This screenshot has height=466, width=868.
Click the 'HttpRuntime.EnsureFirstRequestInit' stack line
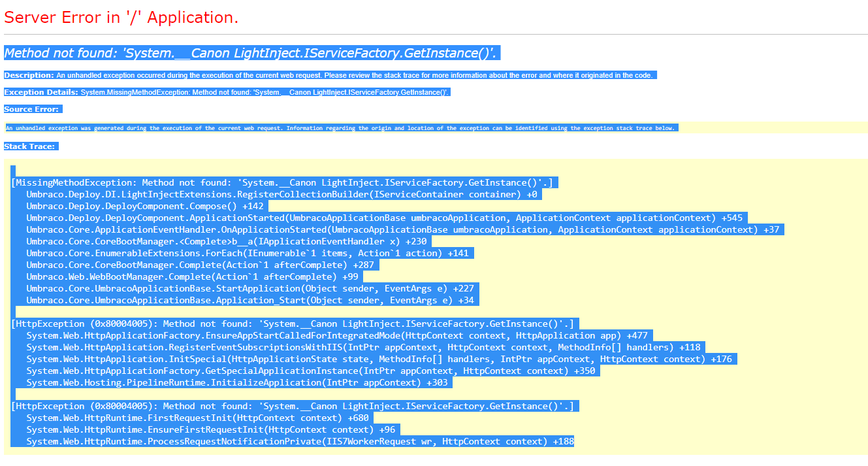point(211,429)
